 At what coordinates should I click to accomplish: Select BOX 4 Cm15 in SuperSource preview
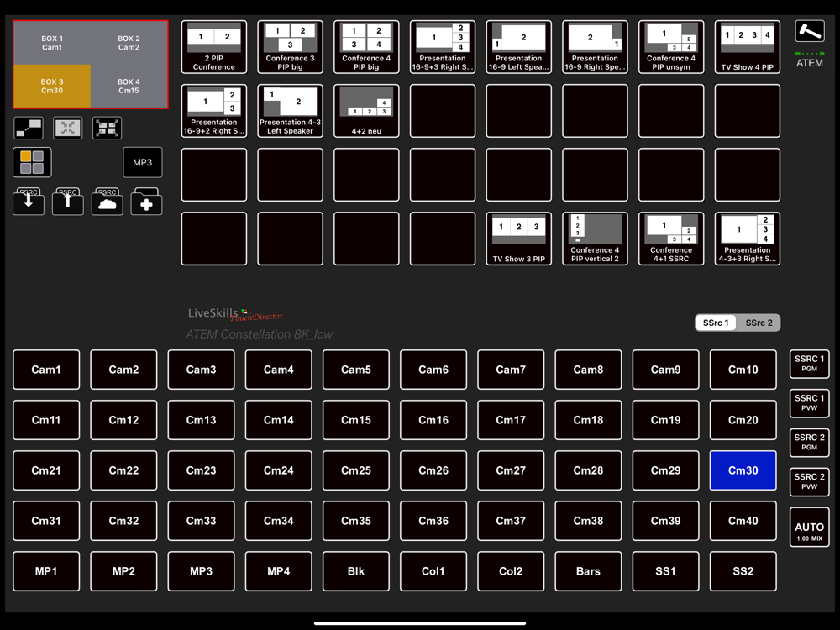click(x=129, y=86)
